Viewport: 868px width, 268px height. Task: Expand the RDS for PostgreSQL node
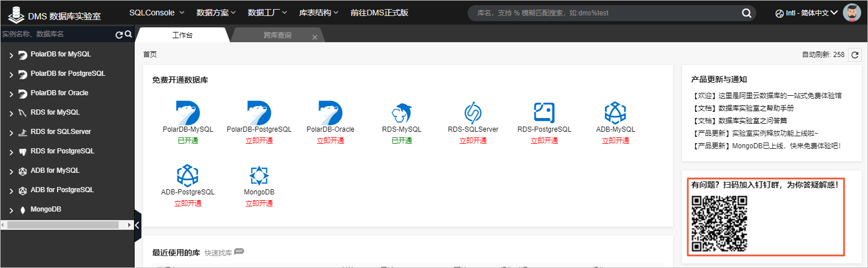pos(11,152)
